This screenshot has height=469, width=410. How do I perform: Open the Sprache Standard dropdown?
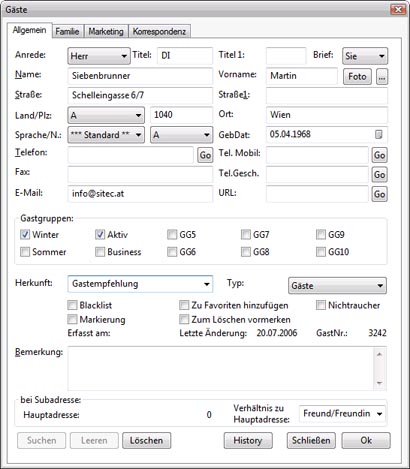[106, 135]
